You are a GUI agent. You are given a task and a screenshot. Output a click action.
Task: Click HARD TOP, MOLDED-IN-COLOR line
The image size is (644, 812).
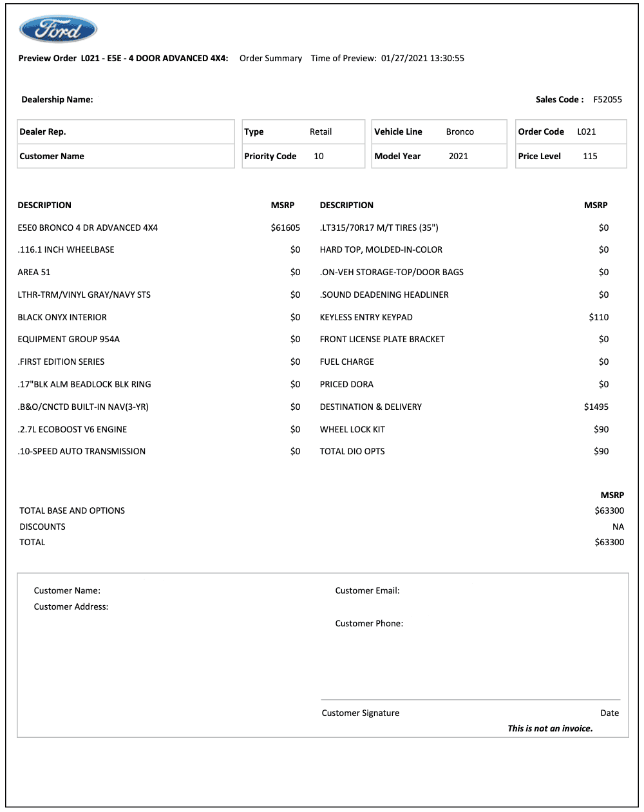[x=381, y=249]
